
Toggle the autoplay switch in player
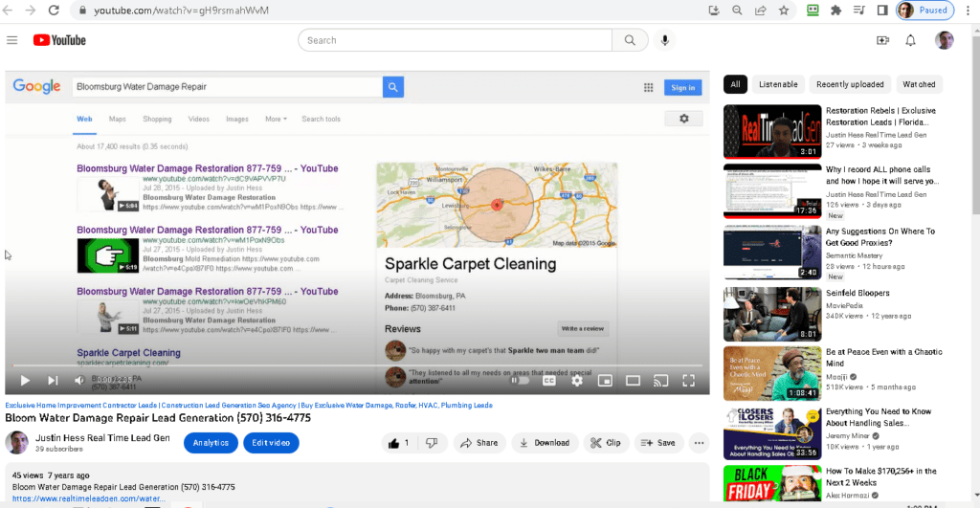520,380
